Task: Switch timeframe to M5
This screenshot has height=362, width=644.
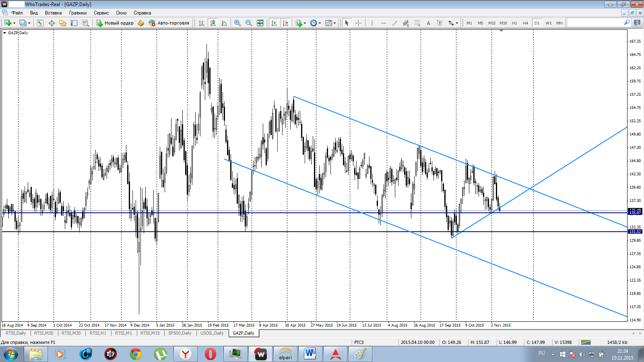Action: pos(481,23)
